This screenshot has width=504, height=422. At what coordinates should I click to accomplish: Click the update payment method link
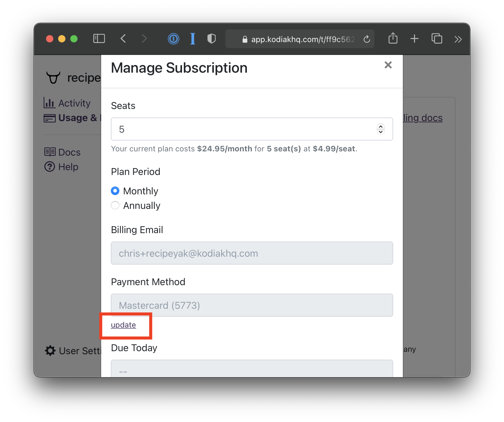click(123, 325)
